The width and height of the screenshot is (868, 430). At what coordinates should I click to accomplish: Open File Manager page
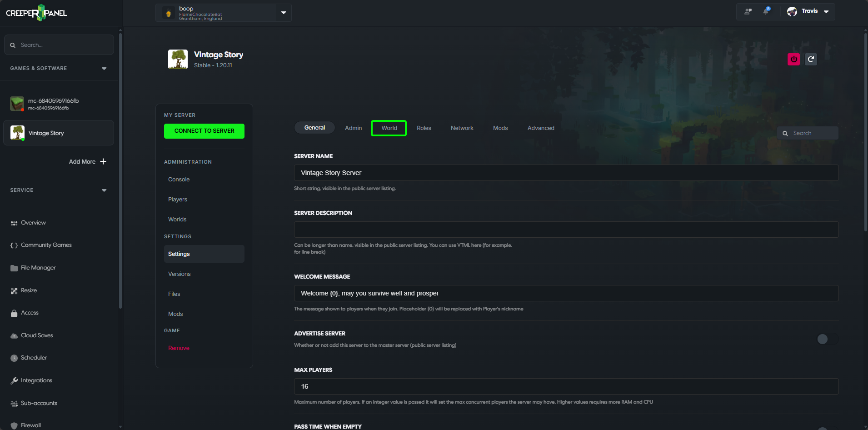pos(38,268)
